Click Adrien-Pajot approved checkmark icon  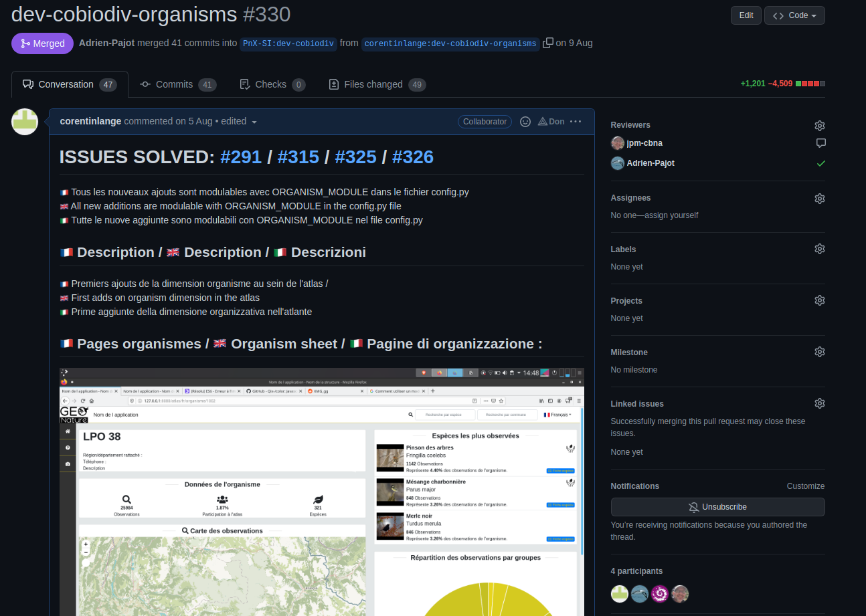tap(820, 163)
